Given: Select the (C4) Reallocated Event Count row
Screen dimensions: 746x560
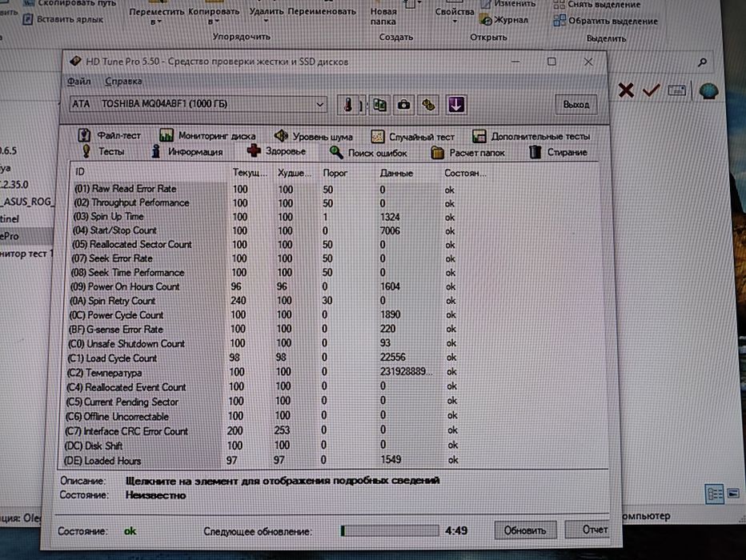Looking at the screenshot, I should [262, 386].
